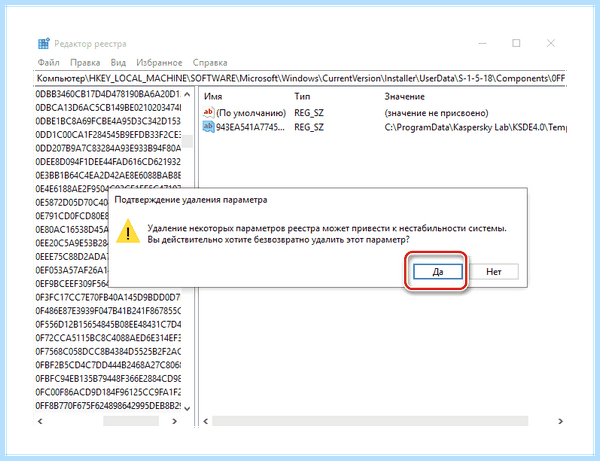Viewport: 600px width, 461px height.
Task: Select key 0DBE1BC8A69FCBE4A95D3C342D153
Action: click(108, 121)
